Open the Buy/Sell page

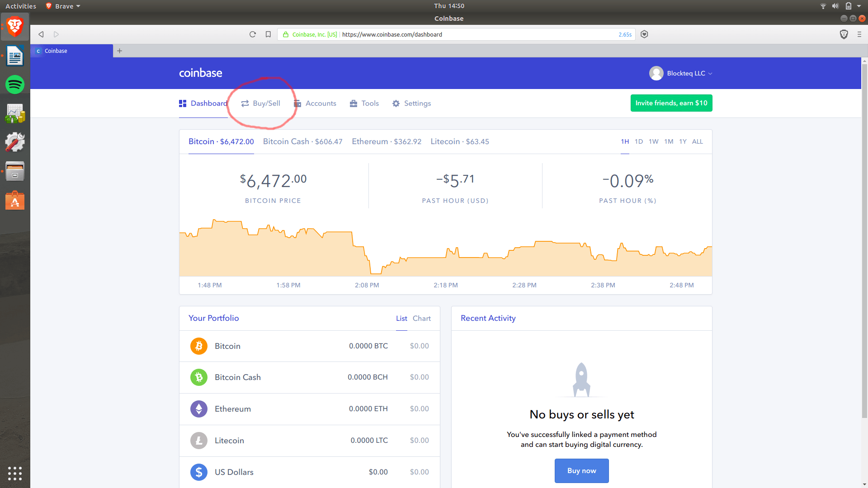(x=260, y=103)
